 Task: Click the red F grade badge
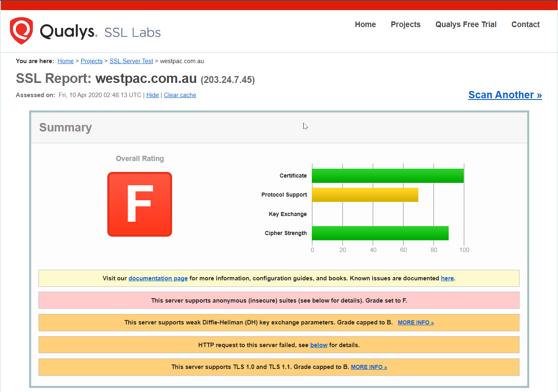pos(140,204)
